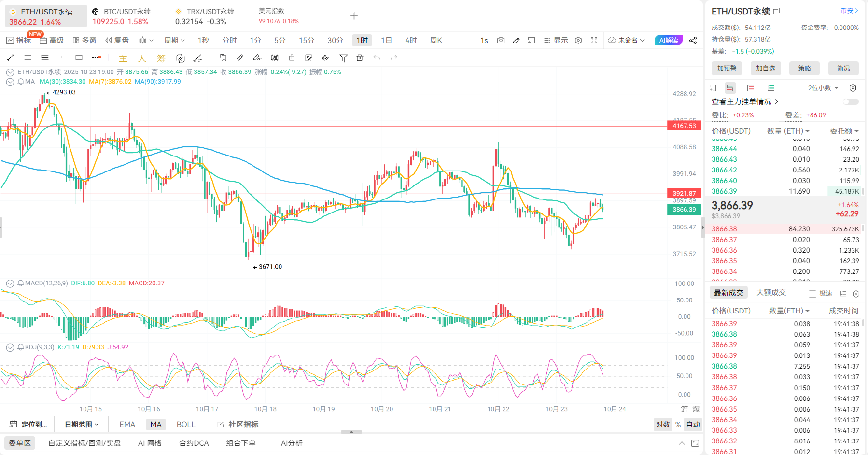Click the AI解读 button

[668, 40]
